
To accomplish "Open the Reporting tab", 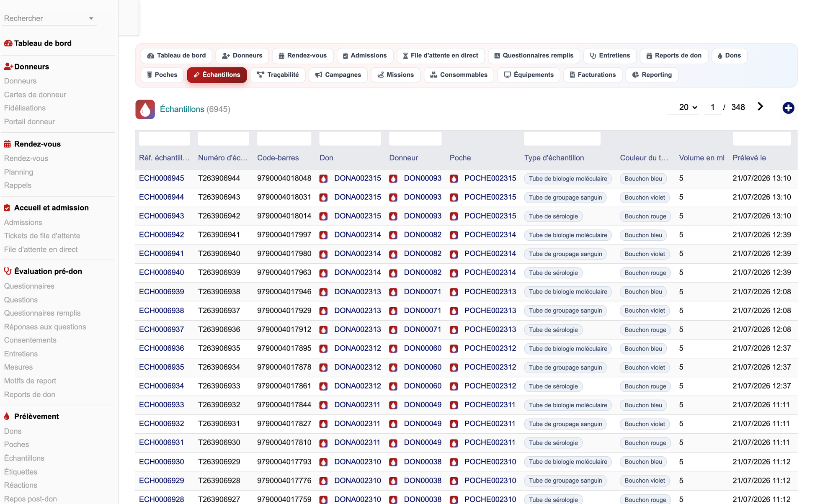I will pos(652,75).
